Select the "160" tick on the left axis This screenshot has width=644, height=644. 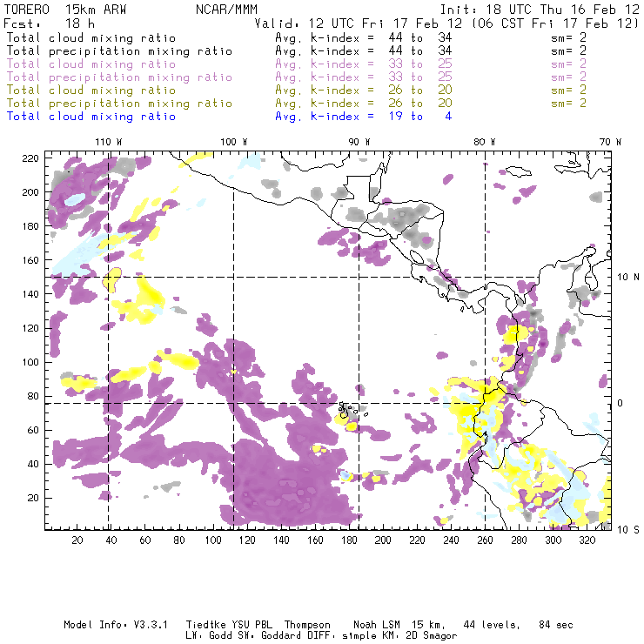[x=30, y=260]
